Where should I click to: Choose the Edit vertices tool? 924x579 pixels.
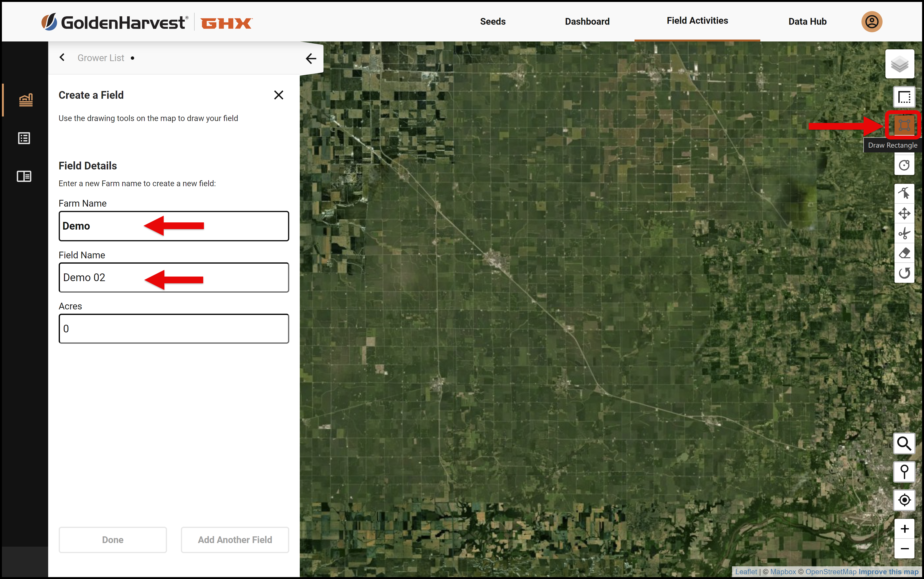point(904,193)
